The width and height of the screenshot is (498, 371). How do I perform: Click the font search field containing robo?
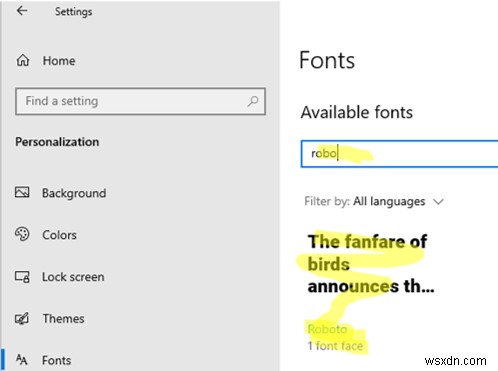pyautogui.click(x=399, y=154)
